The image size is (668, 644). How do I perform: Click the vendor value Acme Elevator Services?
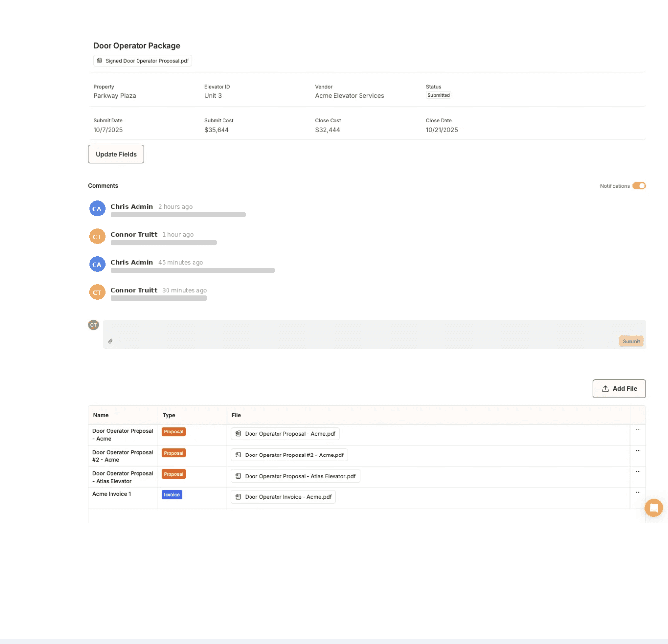350,96
